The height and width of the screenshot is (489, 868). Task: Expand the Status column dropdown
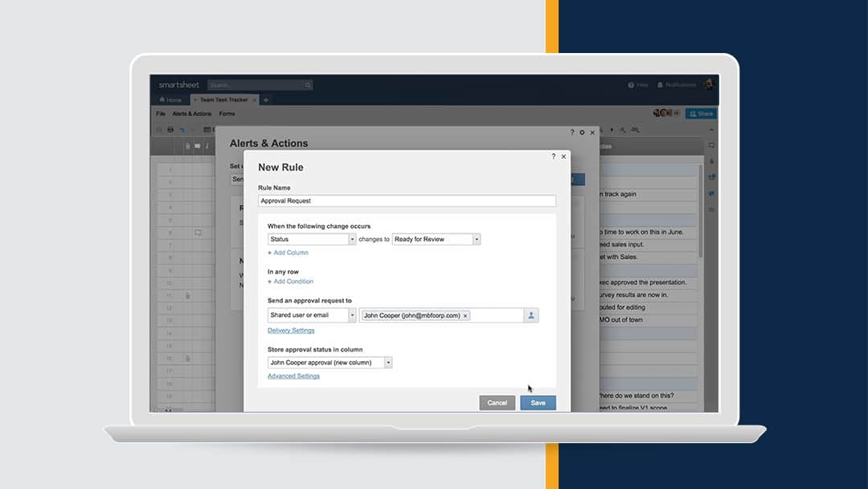[x=352, y=240]
